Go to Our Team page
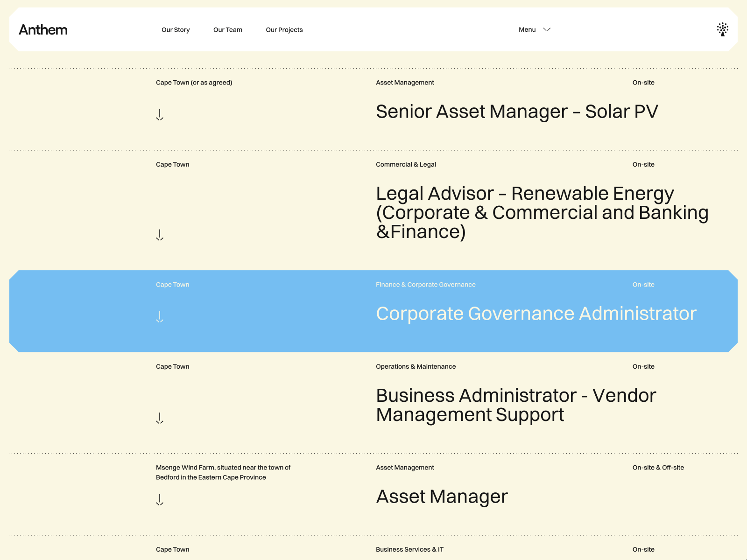Screen dimensions: 747x560 (x=228, y=30)
